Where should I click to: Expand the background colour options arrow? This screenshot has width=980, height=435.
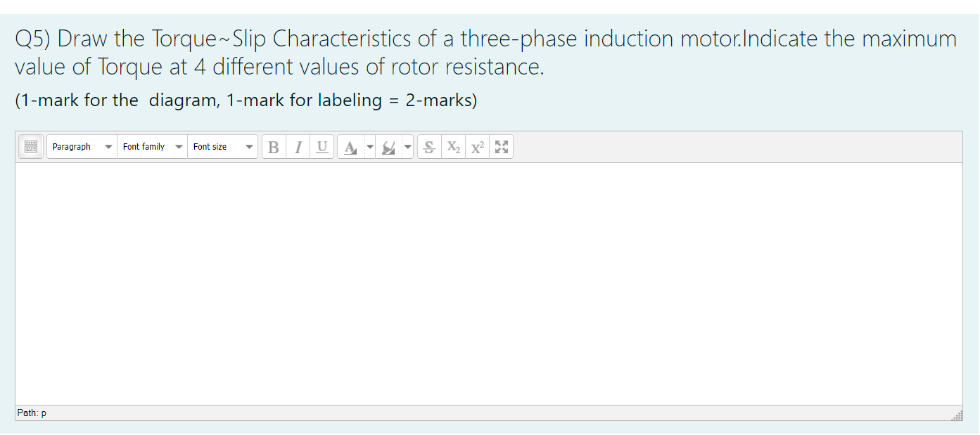407,146
